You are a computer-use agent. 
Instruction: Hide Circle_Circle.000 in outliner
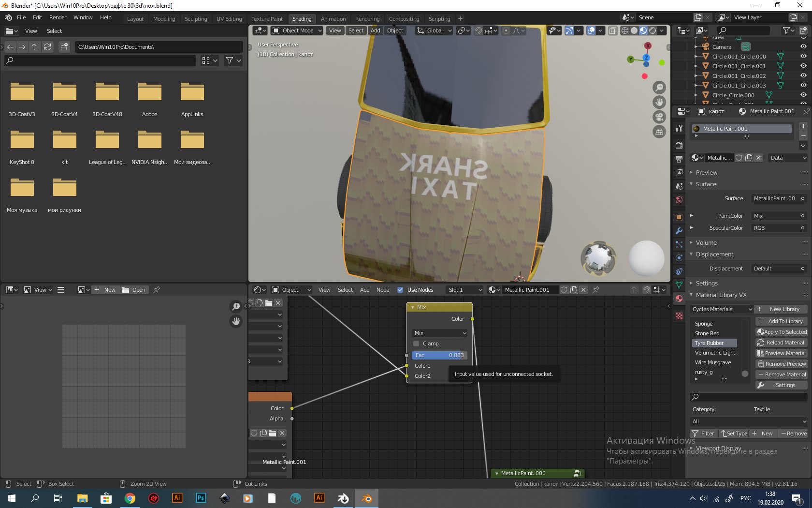[803, 95]
